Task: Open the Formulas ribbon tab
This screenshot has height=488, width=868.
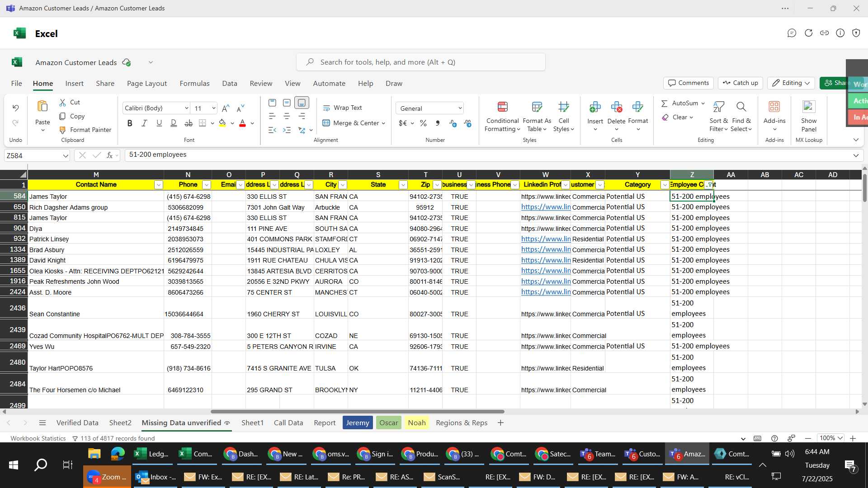Action: pyautogui.click(x=194, y=84)
